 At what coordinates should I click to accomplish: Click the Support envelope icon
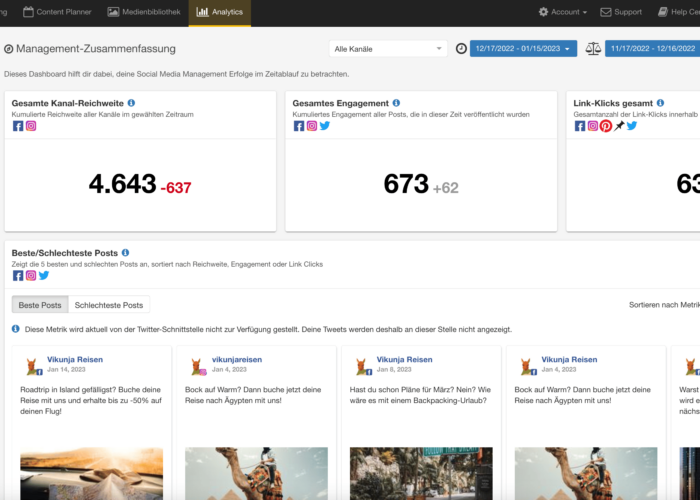[x=606, y=12]
